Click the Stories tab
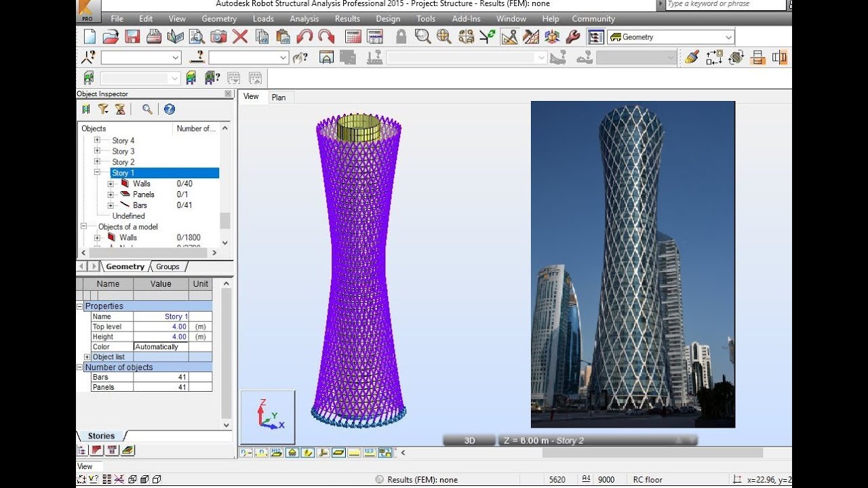The width and height of the screenshot is (868, 488). [x=101, y=436]
